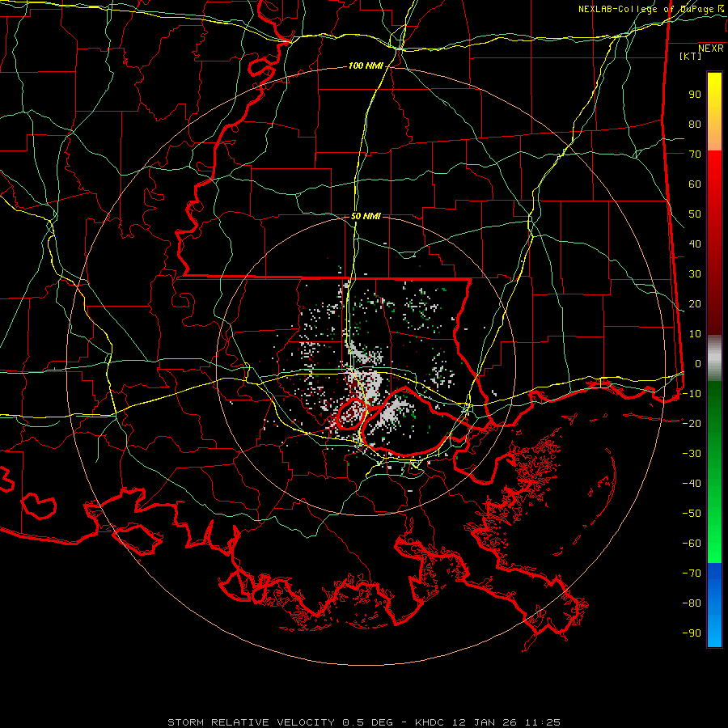Screen dimensions: 728x728
Task: Select the 100 NMI range ring label
Action: [366, 66]
